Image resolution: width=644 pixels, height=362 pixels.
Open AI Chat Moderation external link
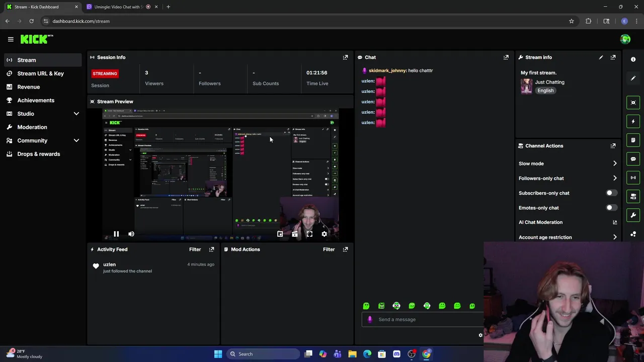(x=615, y=222)
